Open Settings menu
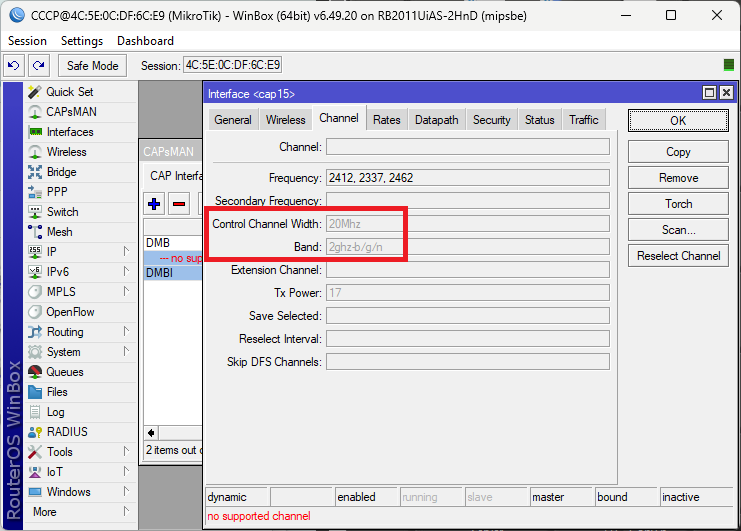Image resolution: width=741 pixels, height=531 pixels. click(x=82, y=41)
